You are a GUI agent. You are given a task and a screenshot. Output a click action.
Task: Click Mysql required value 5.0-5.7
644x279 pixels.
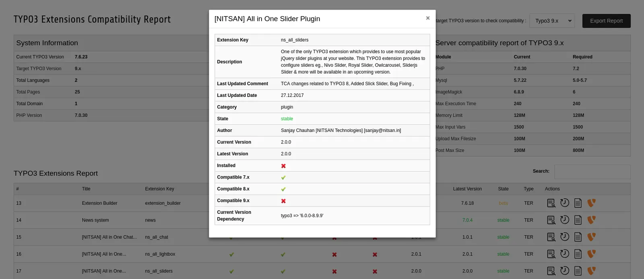(x=580, y=80)
